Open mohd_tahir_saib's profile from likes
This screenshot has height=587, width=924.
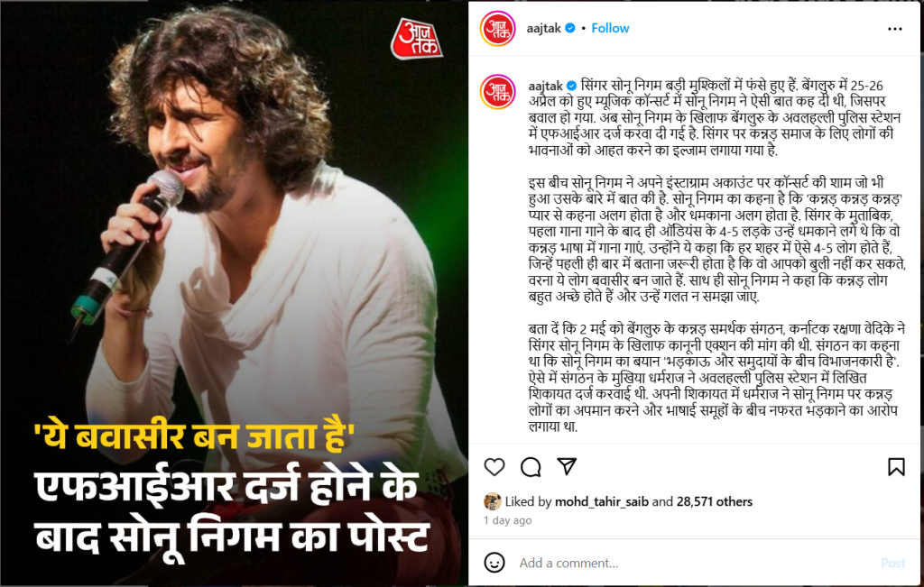click(x=602, y=501)
